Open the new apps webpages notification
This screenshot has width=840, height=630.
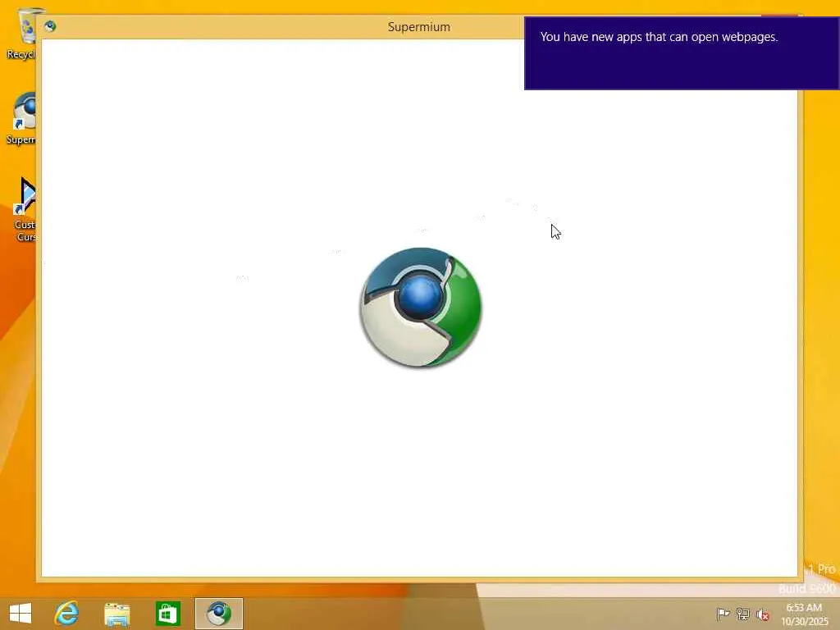tap(682, 53)
